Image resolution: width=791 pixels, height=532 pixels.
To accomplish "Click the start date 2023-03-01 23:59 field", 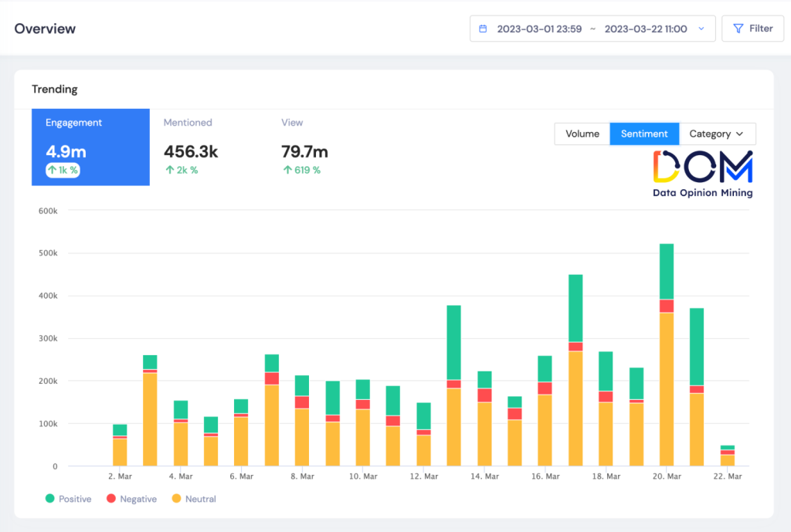I will click(538, 29).
